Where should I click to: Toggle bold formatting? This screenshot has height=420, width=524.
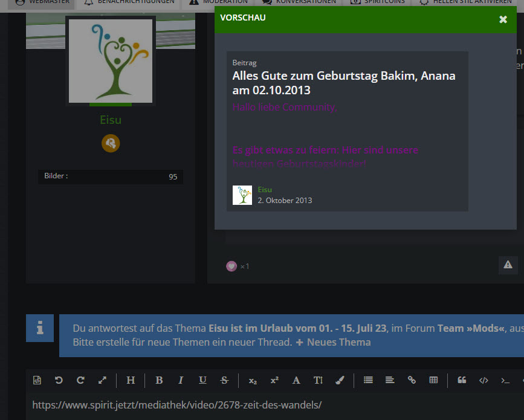coord(159,380)
